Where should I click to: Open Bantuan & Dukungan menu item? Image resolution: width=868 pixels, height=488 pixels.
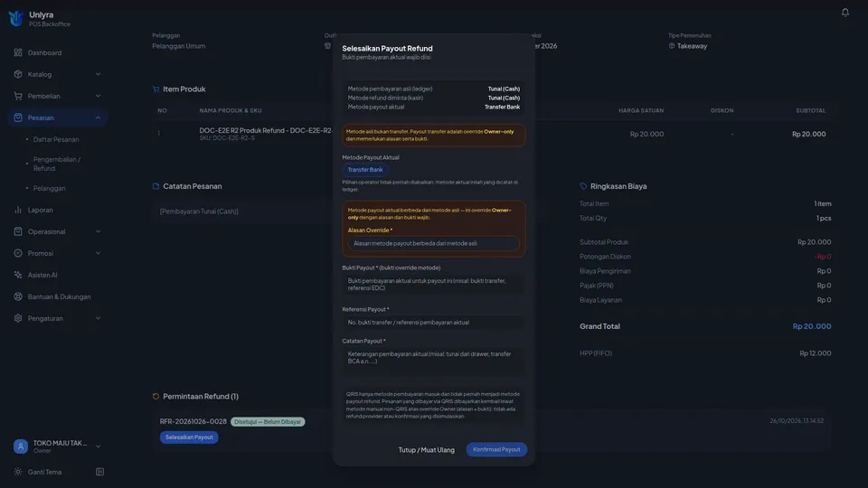[60, 296]
